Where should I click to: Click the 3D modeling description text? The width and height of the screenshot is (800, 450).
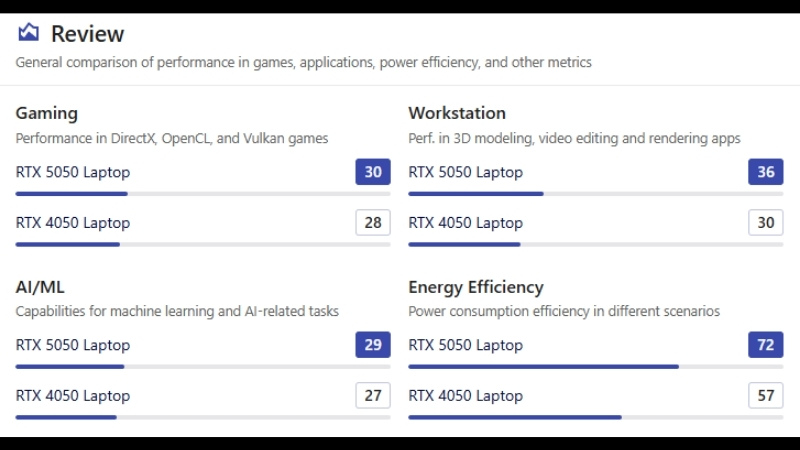[574, 138]
